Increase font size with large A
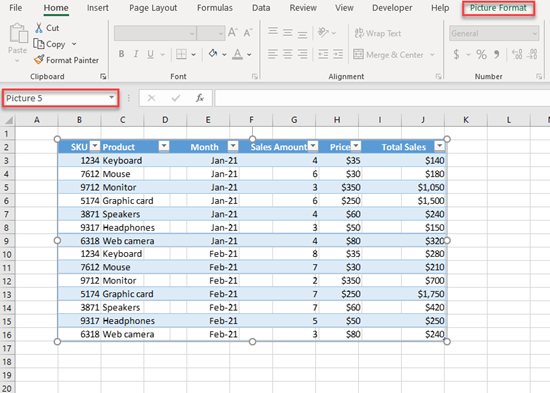Image resolution: width=550 pixels, height=393 pixels. coord(233,33)
